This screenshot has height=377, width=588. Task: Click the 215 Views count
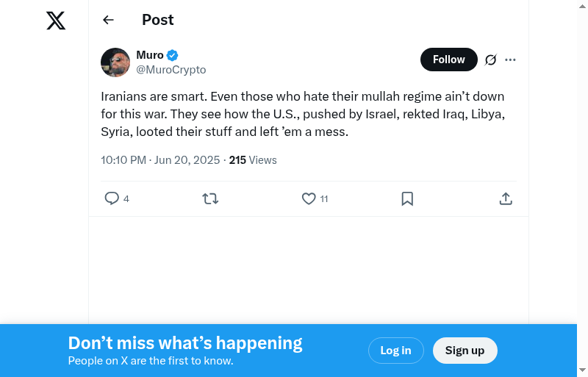tap(253, 159)
